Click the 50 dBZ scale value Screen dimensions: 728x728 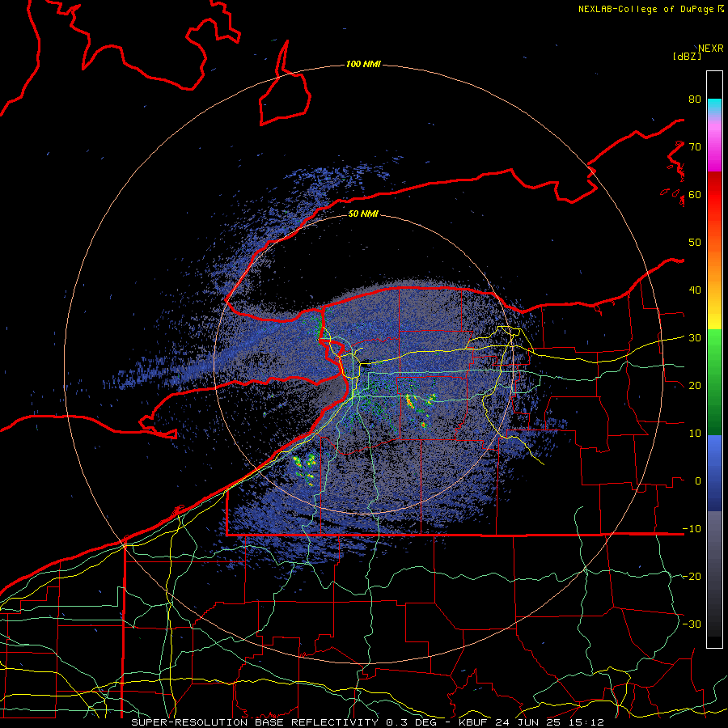tap(695, 243)
